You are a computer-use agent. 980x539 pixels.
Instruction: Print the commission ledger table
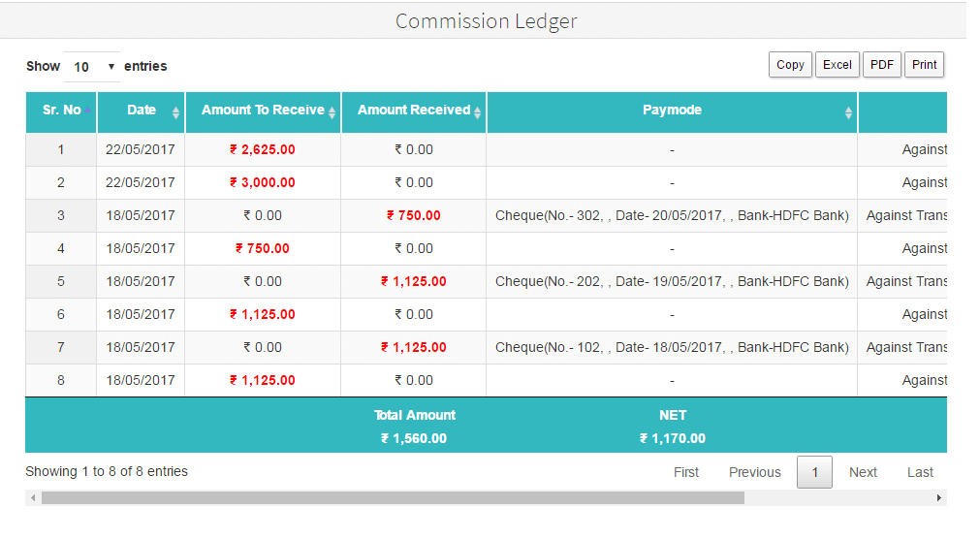pos(924,65)
